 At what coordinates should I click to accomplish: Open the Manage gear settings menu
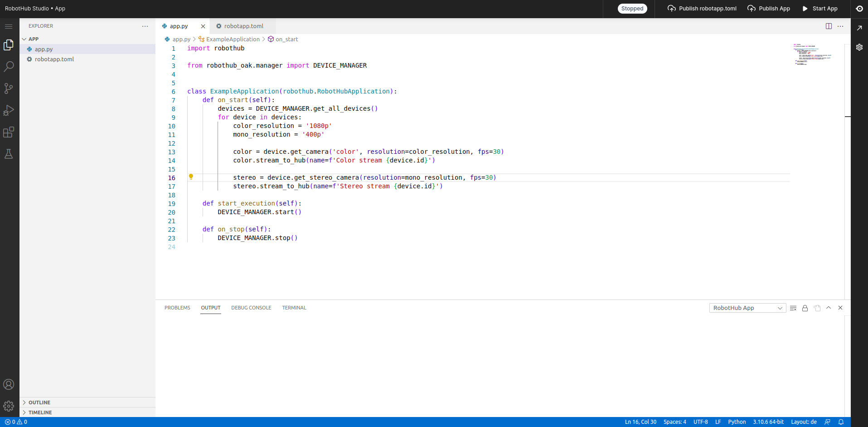click(x=9, y=406)
